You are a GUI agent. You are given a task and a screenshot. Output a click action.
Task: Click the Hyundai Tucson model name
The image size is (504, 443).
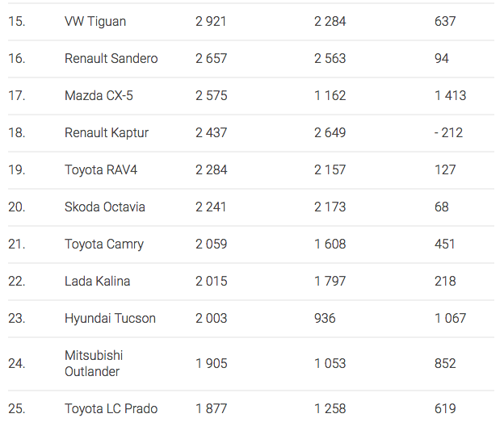tap(110, 319)
